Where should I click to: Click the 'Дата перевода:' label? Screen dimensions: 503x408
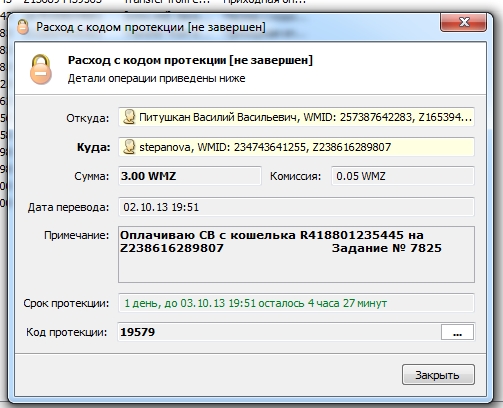coord(68,207)
